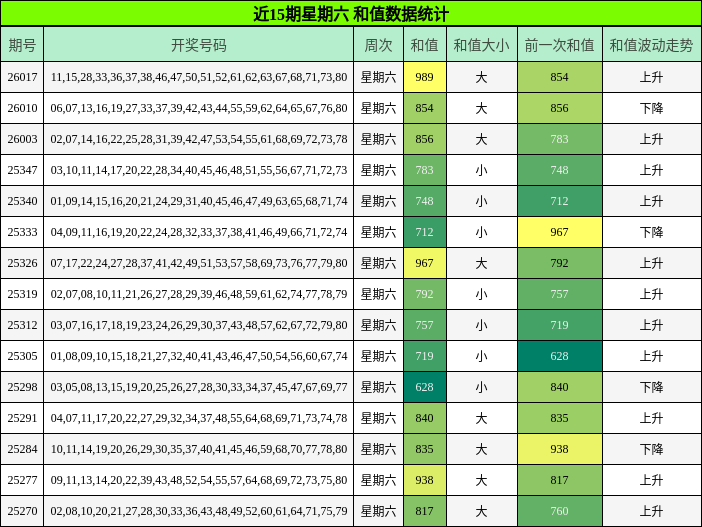Click 上升 trend in row 25270
The height and width of the screenshot is (527, 702).
tap(651, 511)
